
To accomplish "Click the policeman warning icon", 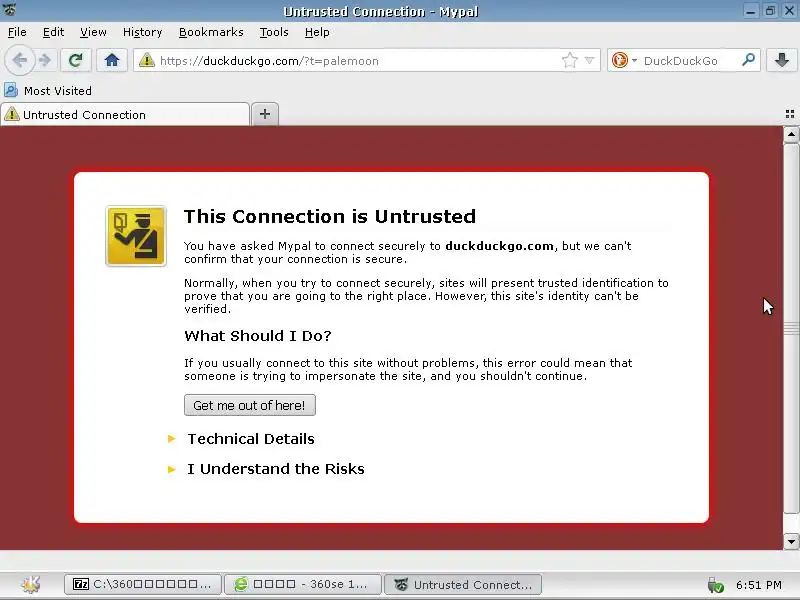I will 136,236.
